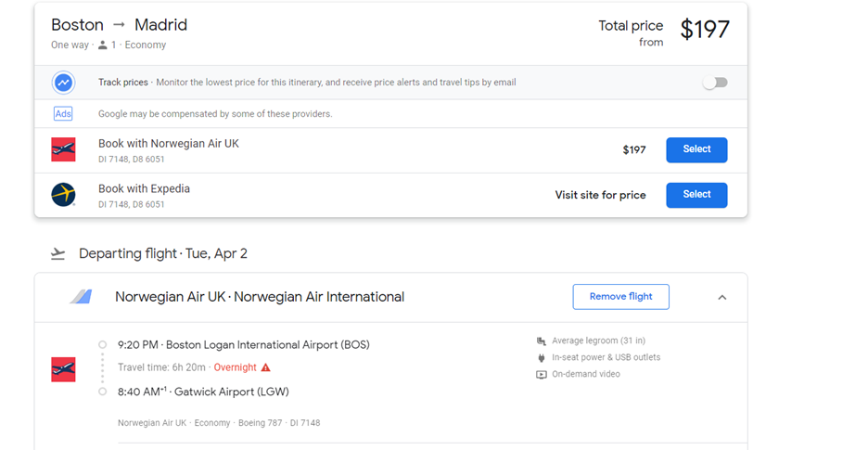
Task: Collapse the Norwegian Air flight details chevron
Action: point(722,298)
